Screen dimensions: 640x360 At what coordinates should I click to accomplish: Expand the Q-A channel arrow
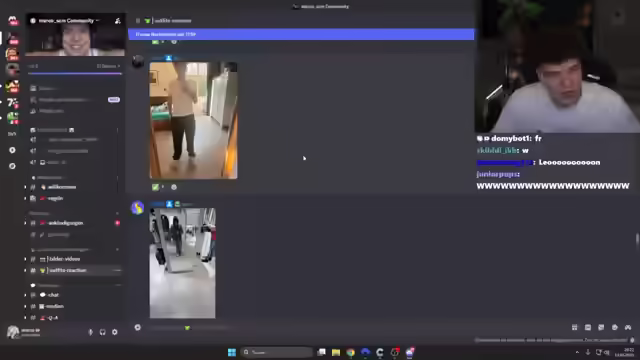tap(25, 318)
